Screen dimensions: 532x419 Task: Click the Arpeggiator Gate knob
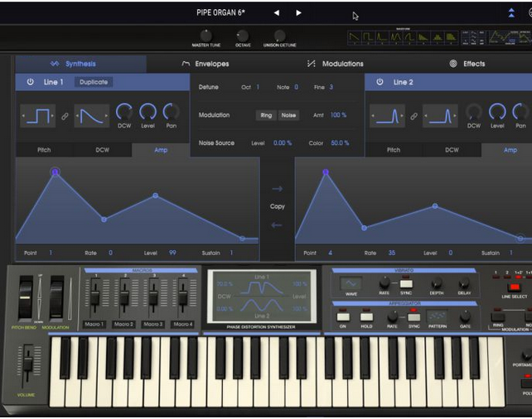click(x=465, y=316)
